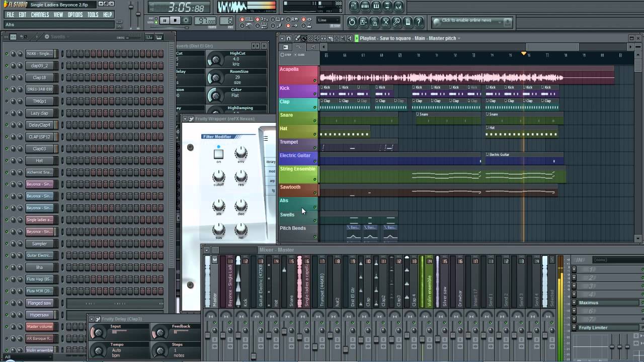Click the orange playhead marker on the timeline

click(x=524, y=53)
